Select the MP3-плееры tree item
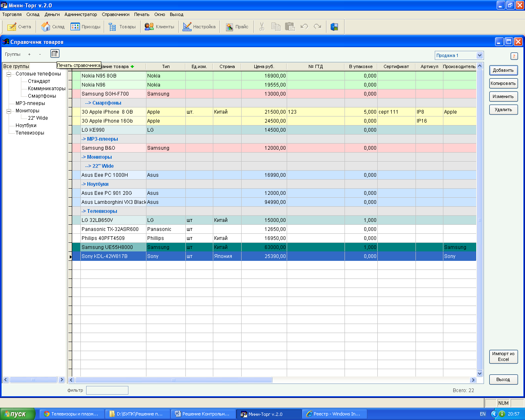The width and height of the screenshot is (525, 420). pos(30,103)
